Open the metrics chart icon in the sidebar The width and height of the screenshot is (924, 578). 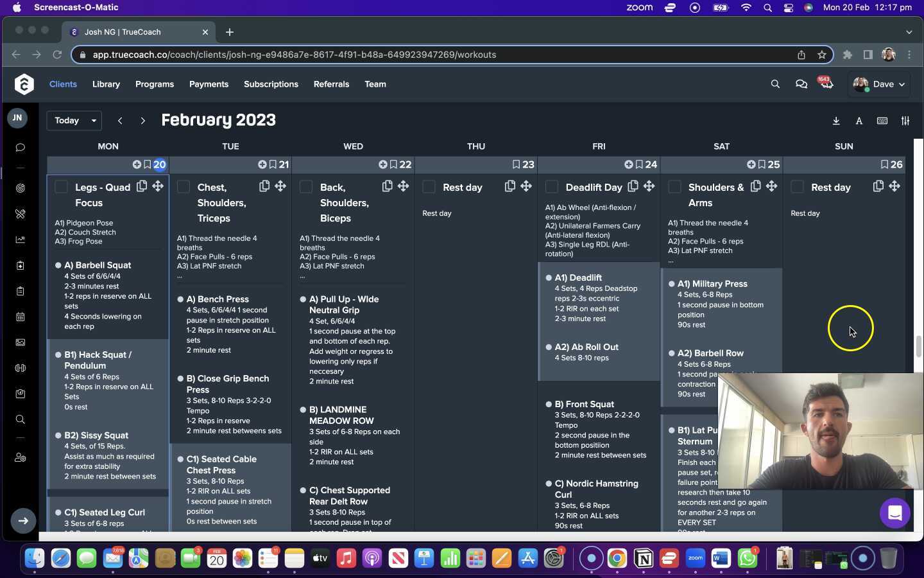coord(21,240)
